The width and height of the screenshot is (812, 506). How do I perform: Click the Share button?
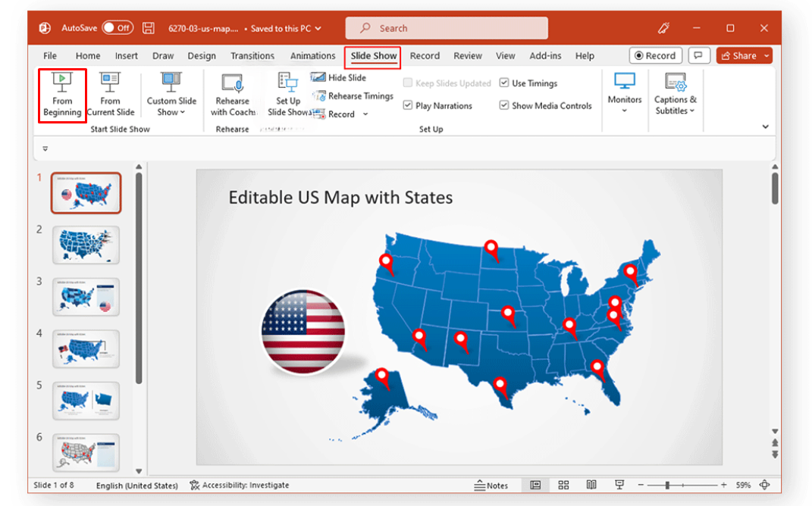(x=738, y=55)
